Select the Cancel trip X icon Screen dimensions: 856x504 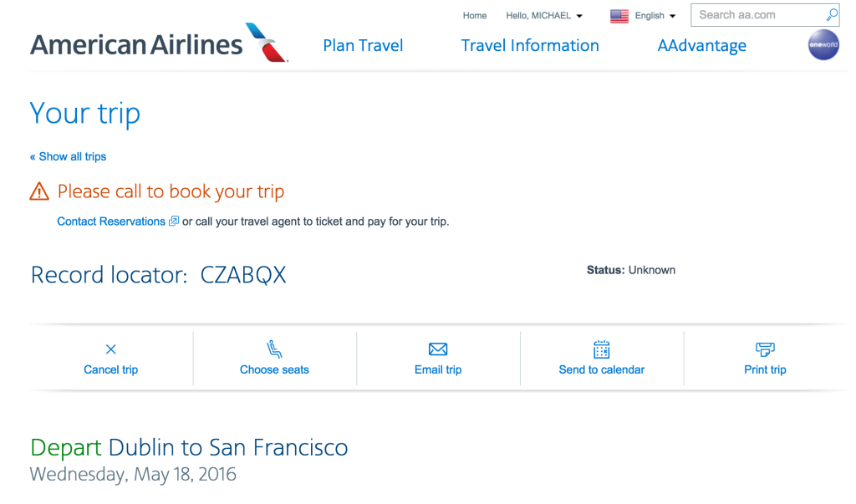(x=110, y=349)
